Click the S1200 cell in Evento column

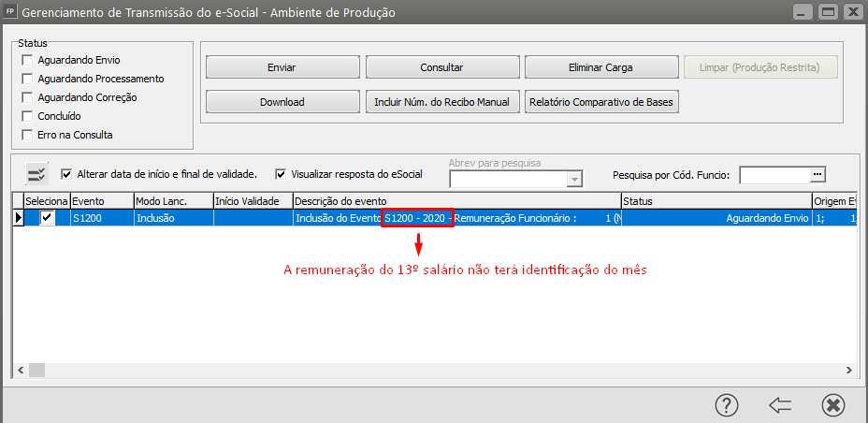coord(102,218)
